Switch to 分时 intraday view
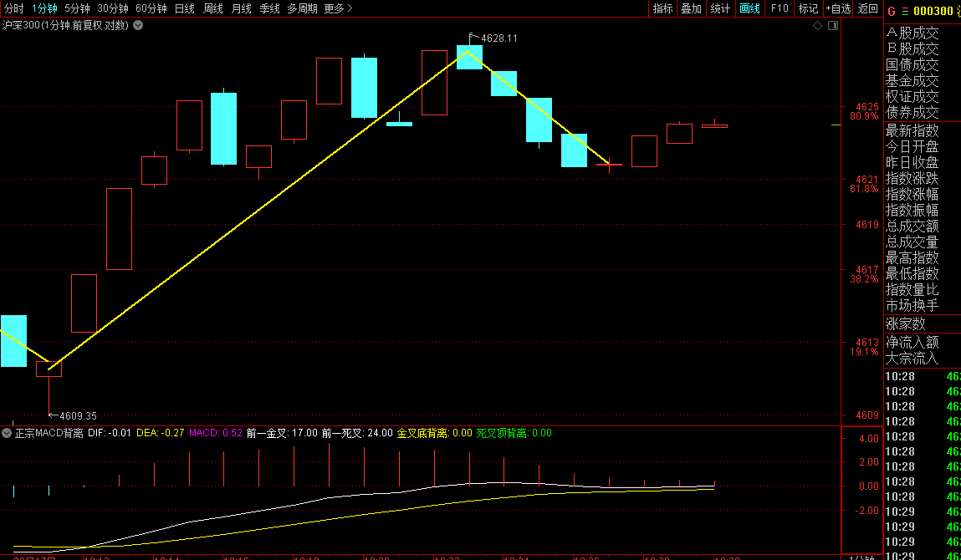The height and width of the screenshot is (560, 961). pyautogui.click(x=14, y=8)
